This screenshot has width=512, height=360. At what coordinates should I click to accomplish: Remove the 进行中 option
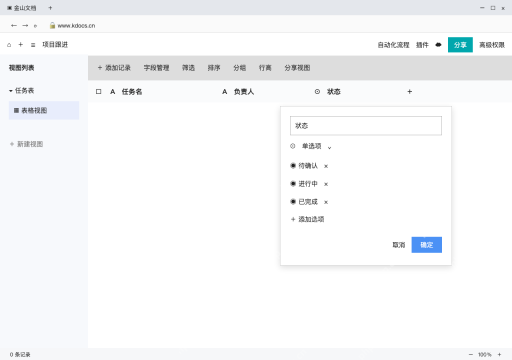click(326, 184)
